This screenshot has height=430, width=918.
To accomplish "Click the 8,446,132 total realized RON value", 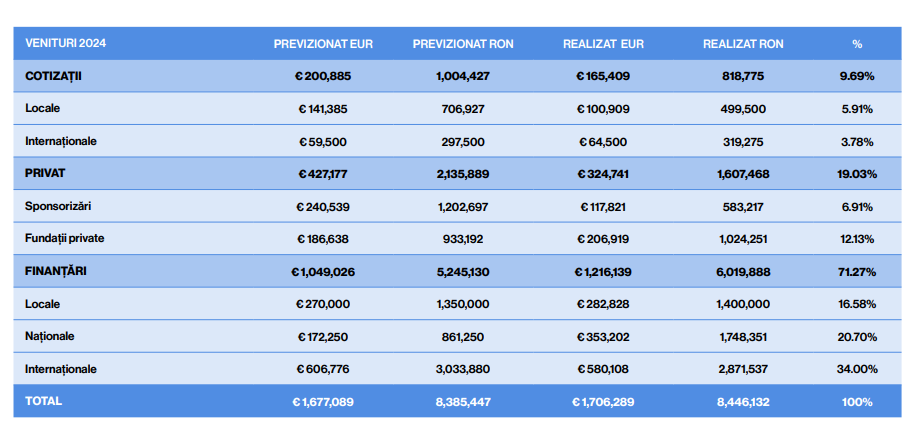I will 743,401.
